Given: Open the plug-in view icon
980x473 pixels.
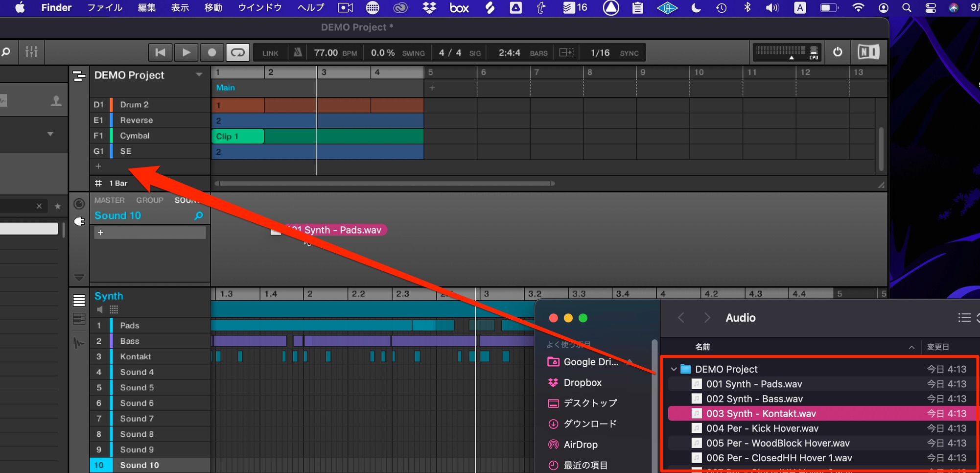Looking at the screenshot, I should click(79, 222).
